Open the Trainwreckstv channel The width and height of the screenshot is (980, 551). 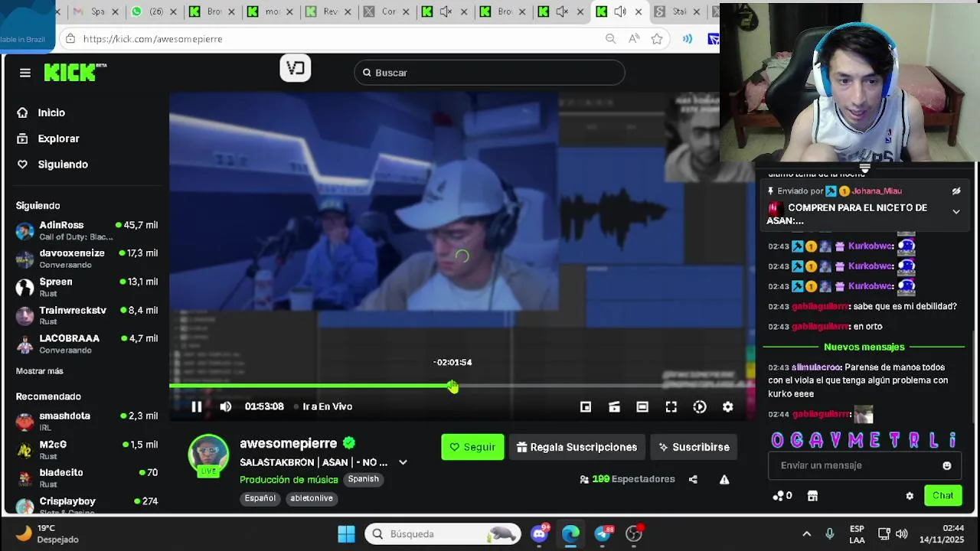coord(87,315)
